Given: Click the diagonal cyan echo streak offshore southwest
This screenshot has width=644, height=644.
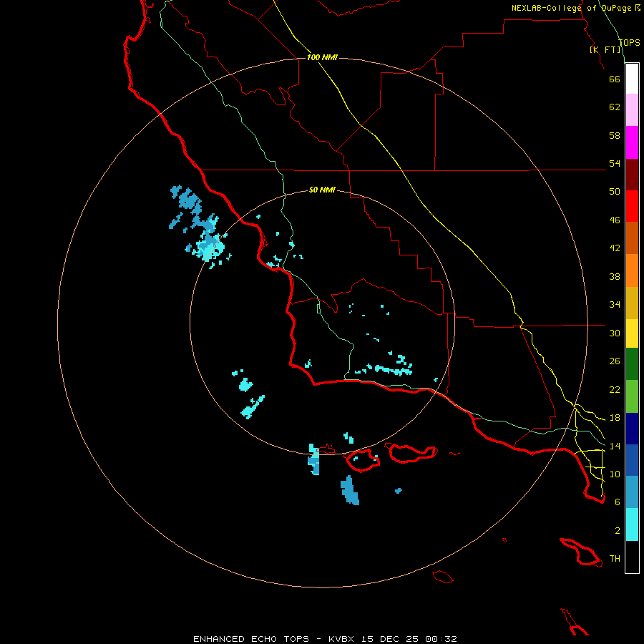Looking at the screenshot, I should coord(253,407).
